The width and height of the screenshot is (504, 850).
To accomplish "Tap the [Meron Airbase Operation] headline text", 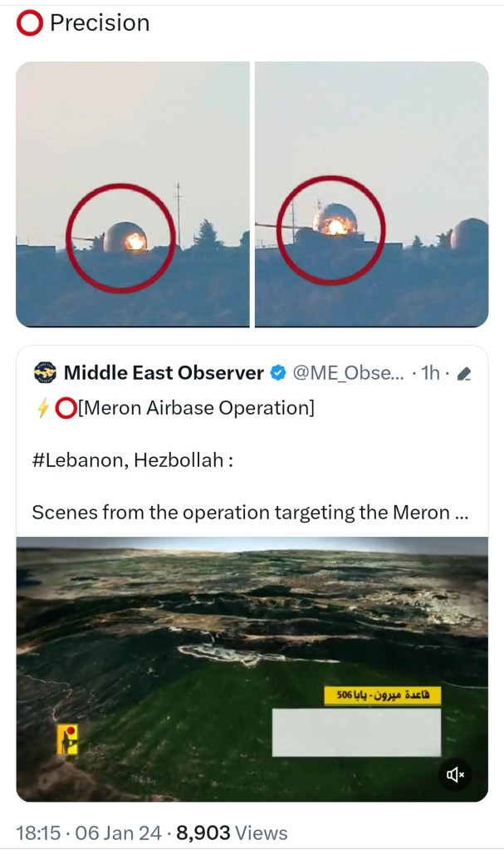I will coord(195,409).
